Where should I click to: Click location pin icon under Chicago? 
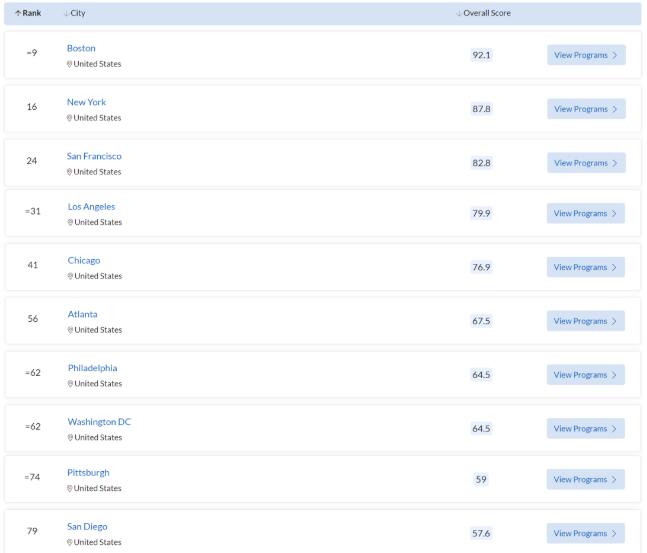[x=70, y=276]
